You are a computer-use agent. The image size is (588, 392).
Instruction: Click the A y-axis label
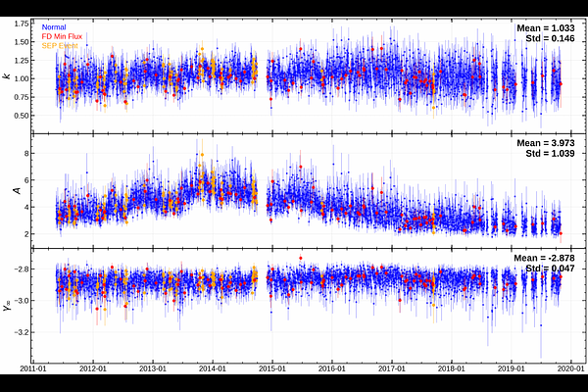(x=10, y=189)
